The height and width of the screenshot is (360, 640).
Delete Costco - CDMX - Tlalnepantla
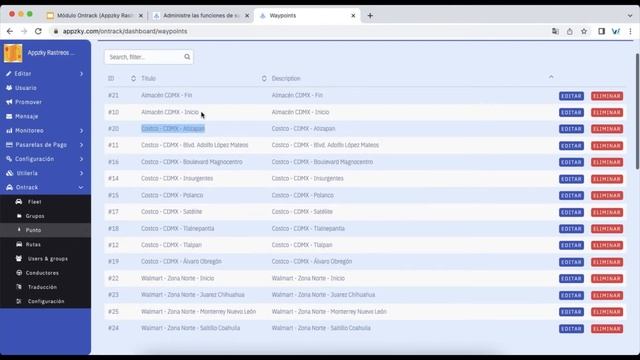(x=607, y=229)
